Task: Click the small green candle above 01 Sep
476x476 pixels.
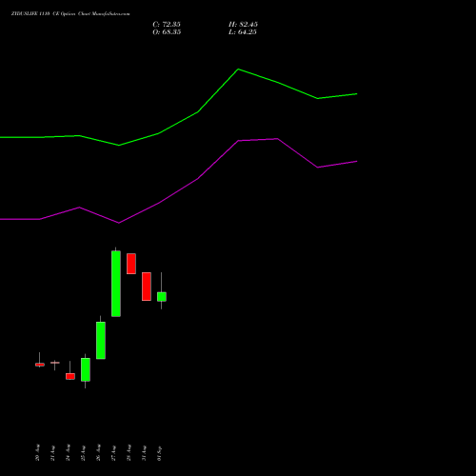Action: point(162,297)
